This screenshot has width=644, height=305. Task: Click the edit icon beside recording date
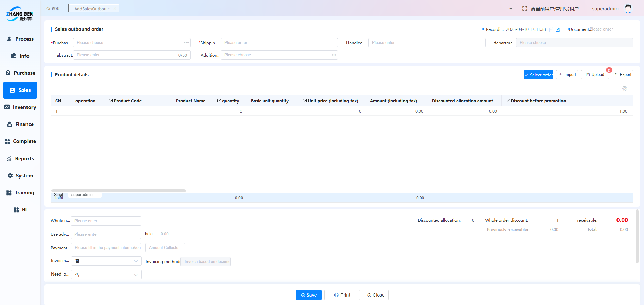[558, 29]
